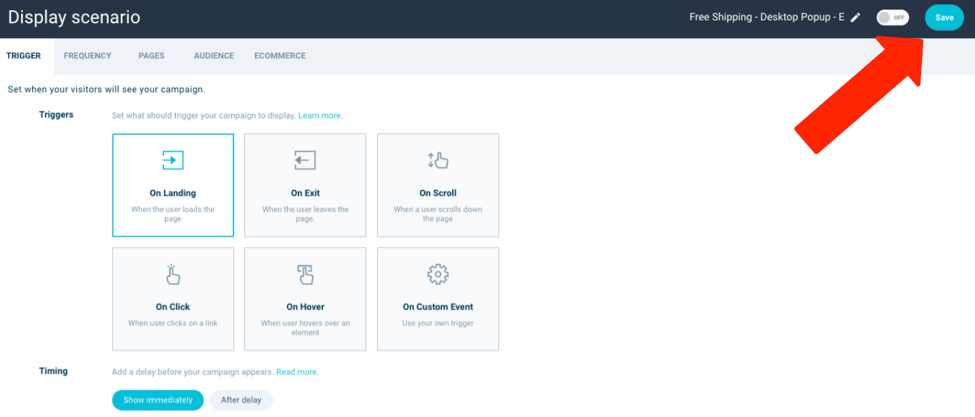The height and width of the screenshot is (417, 975).
Task: Open the Audience tab
Action: 214,56
